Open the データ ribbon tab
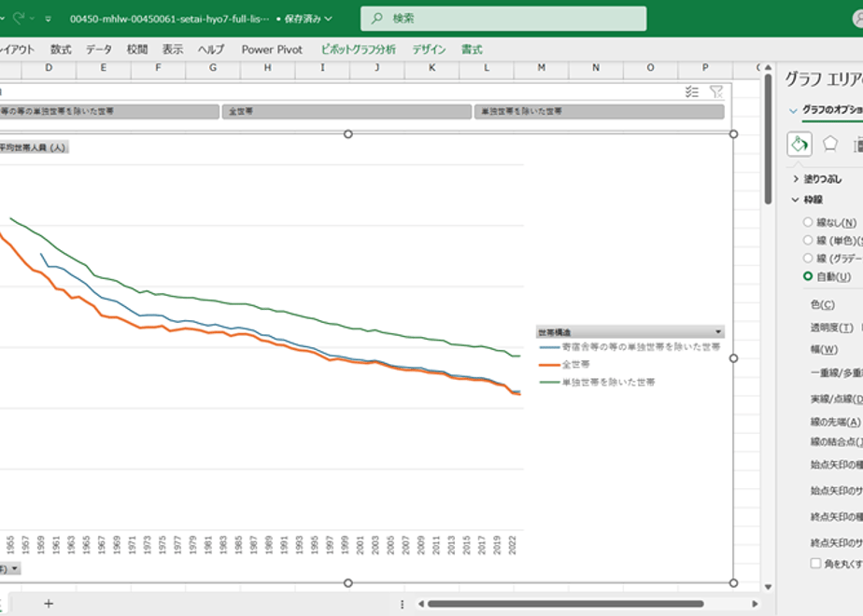 pyautogui.click(x=99, y=49)
